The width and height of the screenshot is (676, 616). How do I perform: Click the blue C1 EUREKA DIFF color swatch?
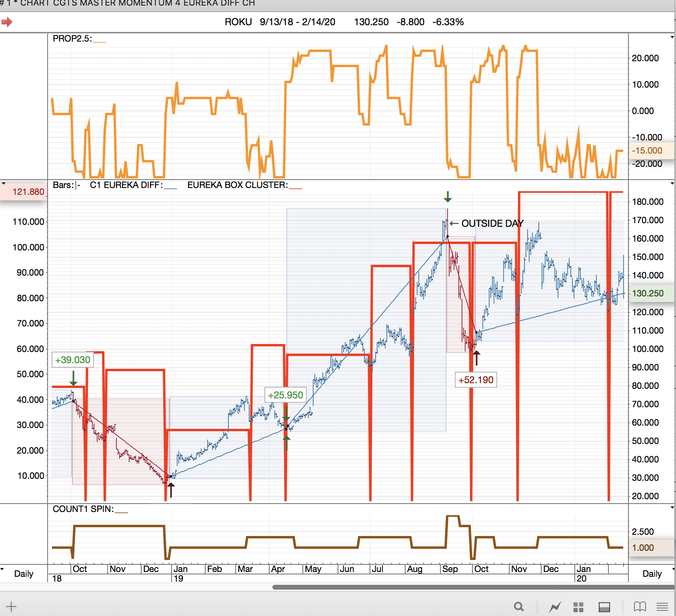(x=170, y=188)
